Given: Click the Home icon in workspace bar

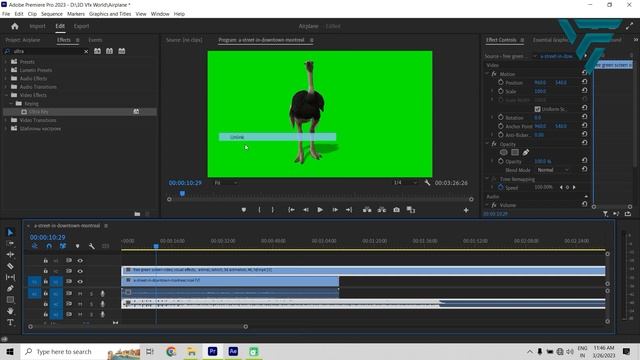Looking at the screenshot, I should point(15,26).
